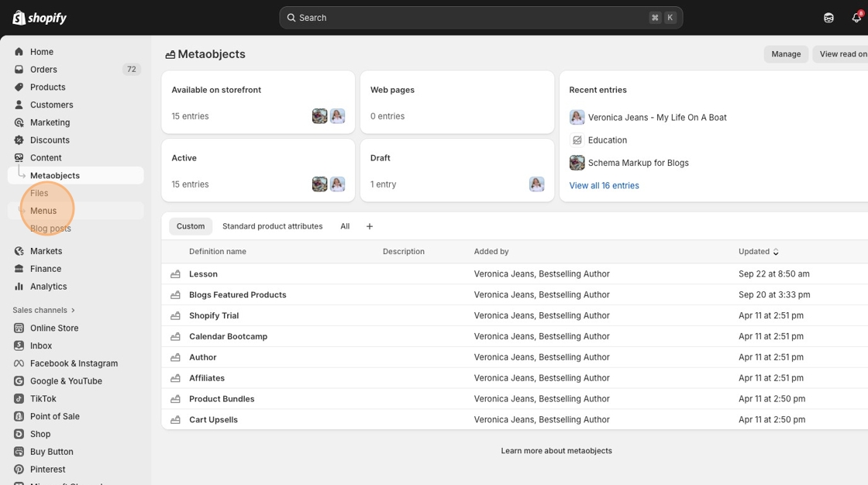Add a new view with plus button
Screen dimensions: 868x485
tap(370, 226)
